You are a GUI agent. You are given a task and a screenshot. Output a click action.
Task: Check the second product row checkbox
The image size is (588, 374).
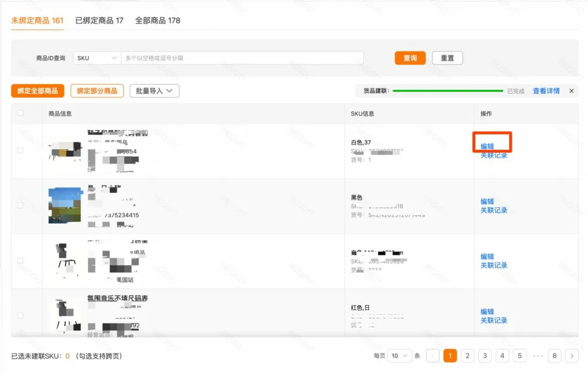coord(21,205)
